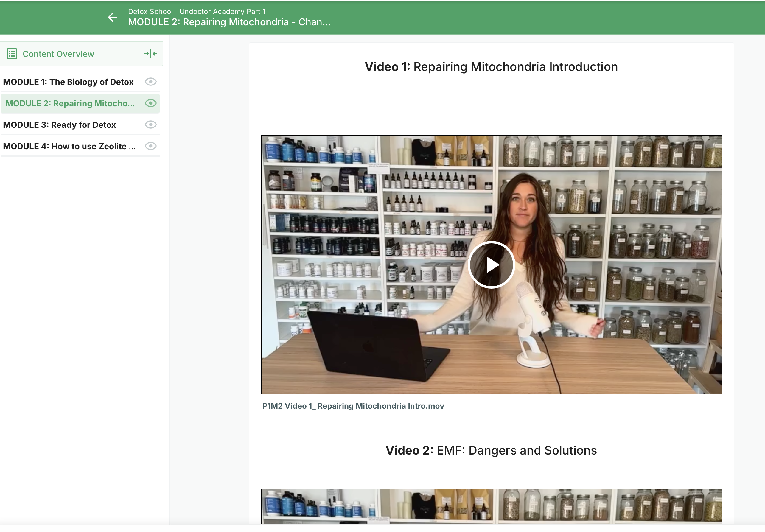This screenshot has width=765, height=532.
Task: Click the Content Overview list icon
Action: click(12, 54)
